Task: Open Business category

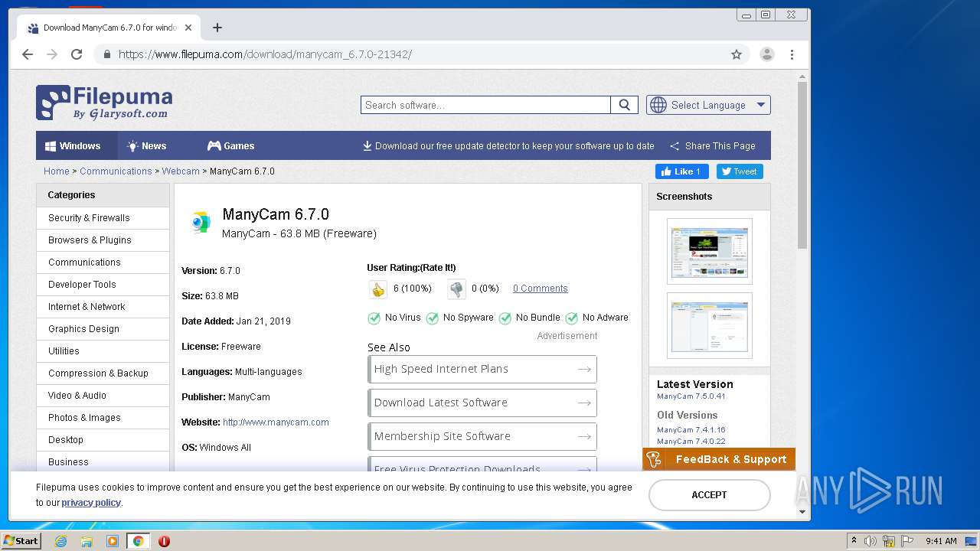Action: [x=103, y=461]
